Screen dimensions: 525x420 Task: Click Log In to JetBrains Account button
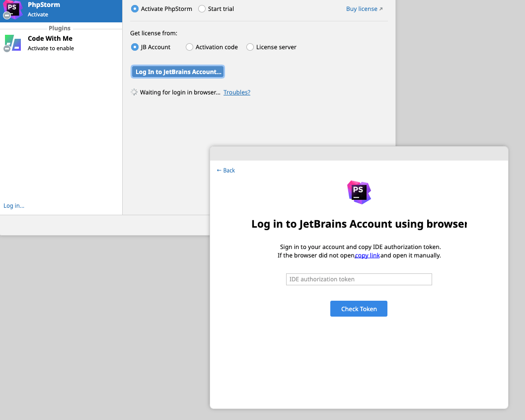(178, 72)
